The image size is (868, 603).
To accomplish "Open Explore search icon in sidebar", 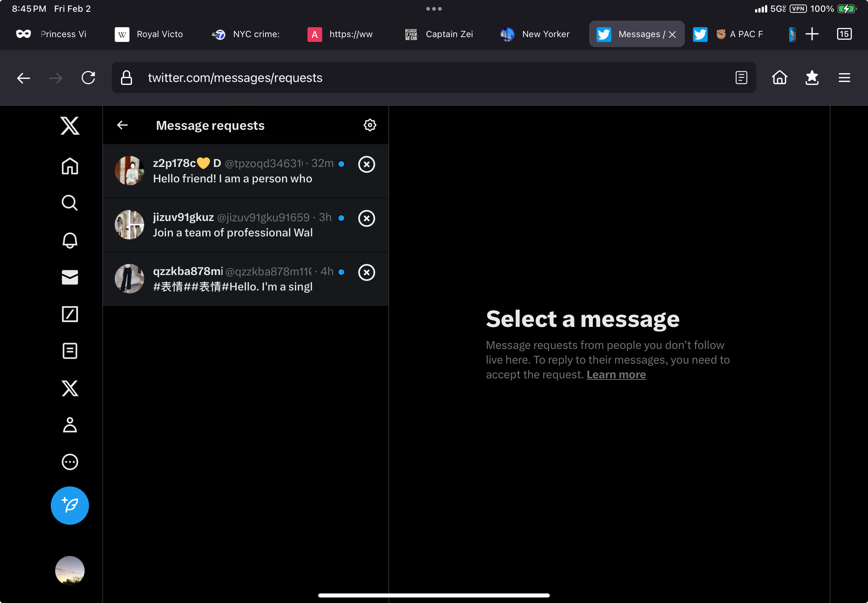I will point(70,203).
